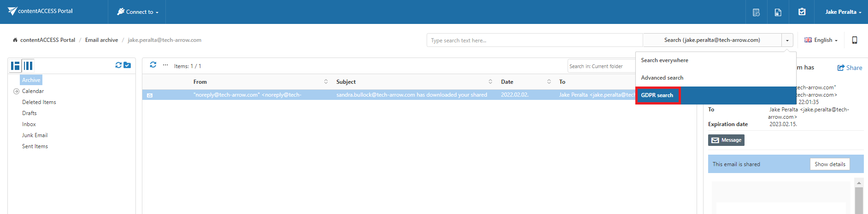
Task: Open the task list clock icon in header
Action: [x=756, y=12]
